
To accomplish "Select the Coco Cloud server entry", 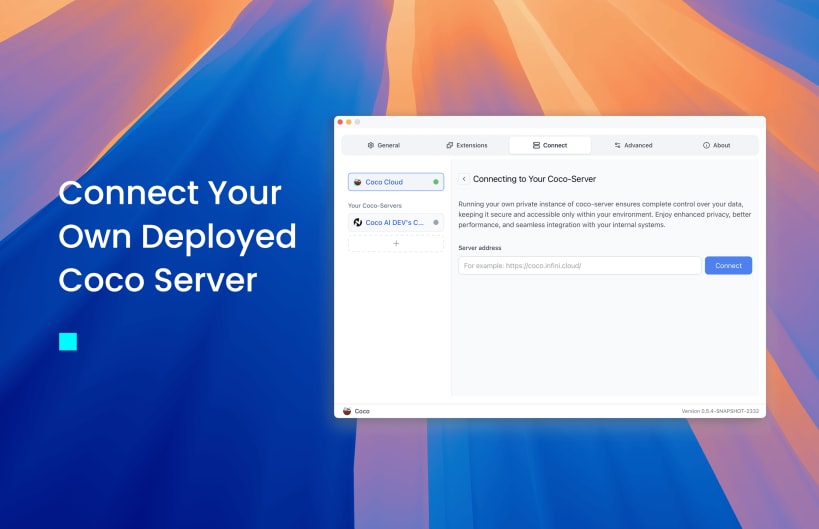I will pos(396,182).
